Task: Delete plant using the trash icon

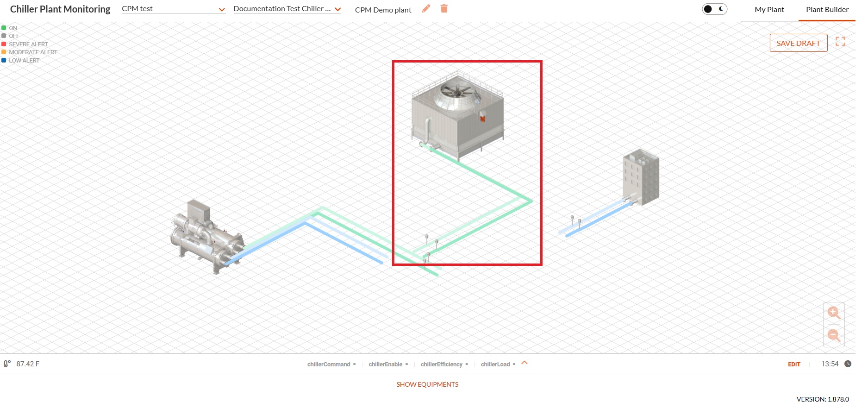Action: (444, 9)
